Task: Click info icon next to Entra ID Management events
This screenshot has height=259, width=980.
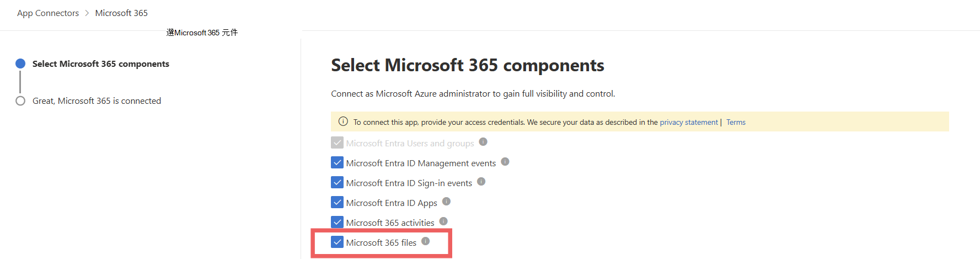Action: [x=505, y=162]
